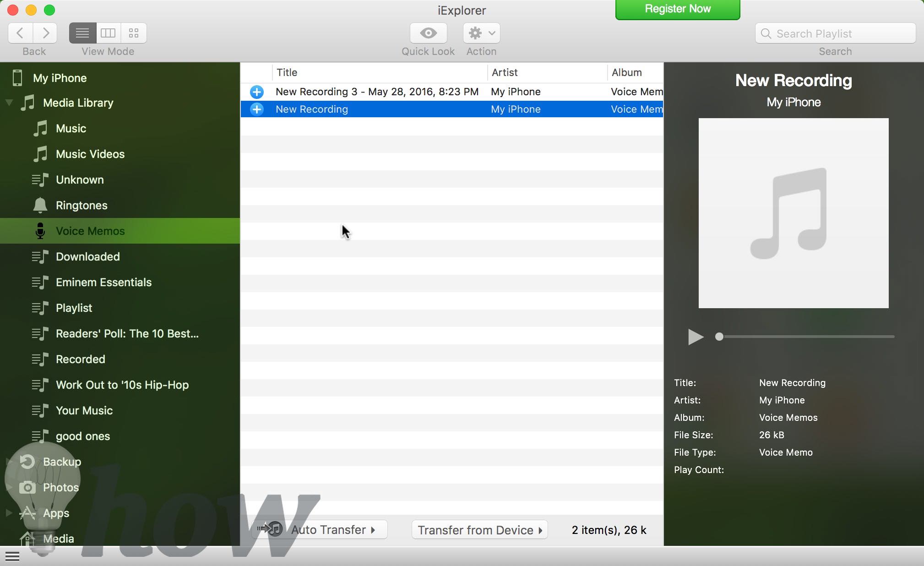924x566 pixels.
Task: Play the New Recording memo
Action: click(696, 337)
